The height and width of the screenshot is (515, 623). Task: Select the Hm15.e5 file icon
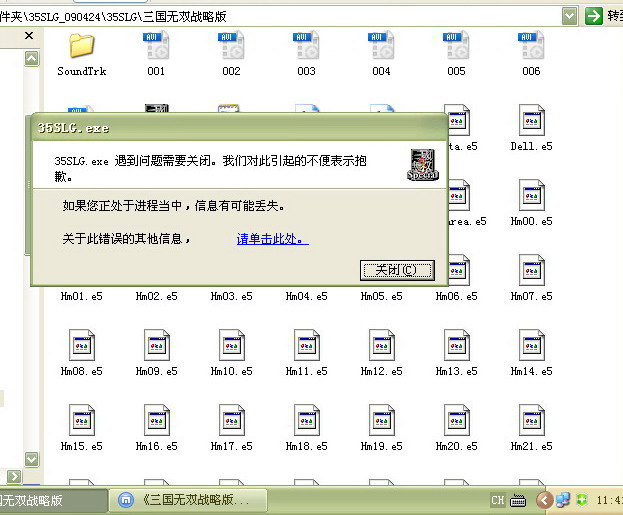[x=82, y=420]
